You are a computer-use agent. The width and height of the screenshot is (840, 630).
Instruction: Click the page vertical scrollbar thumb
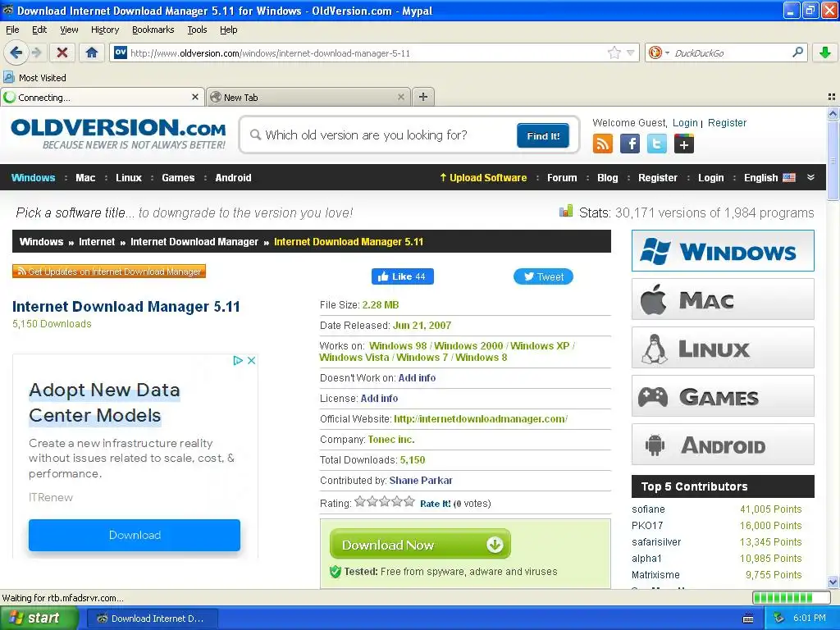click(833, 160)
